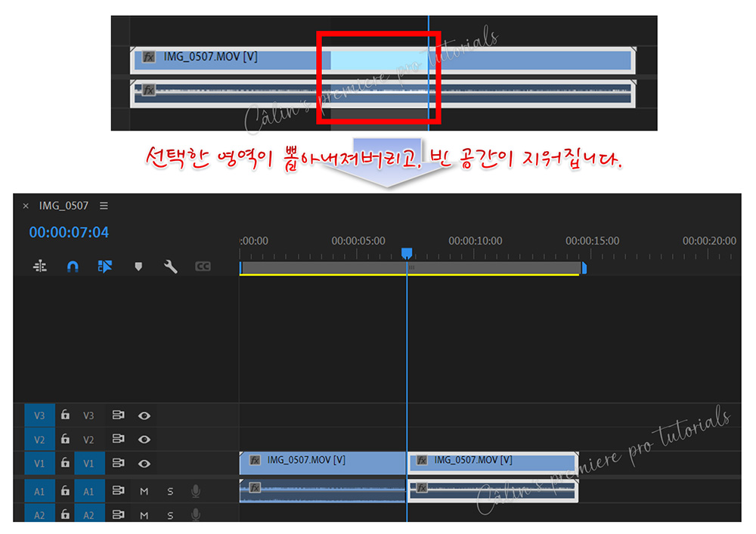Toggle V3 source patch on left

39,415
